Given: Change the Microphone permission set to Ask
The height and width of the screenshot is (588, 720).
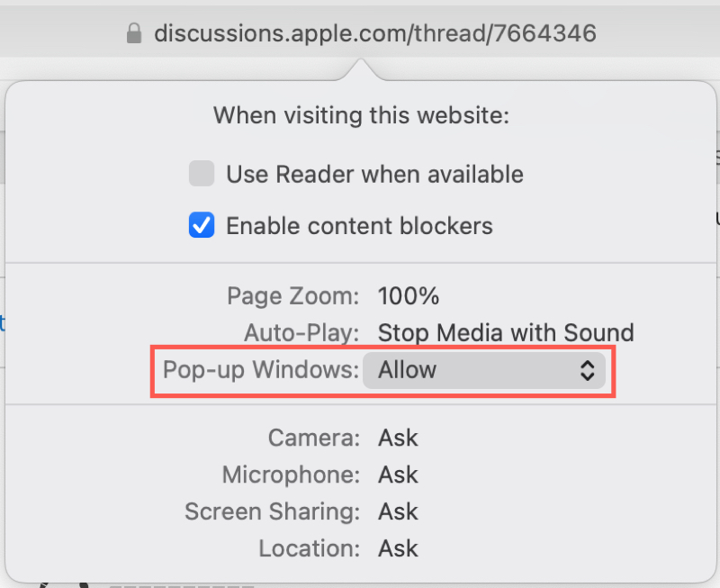Looking at the screenshot, I should pos(398,475).
